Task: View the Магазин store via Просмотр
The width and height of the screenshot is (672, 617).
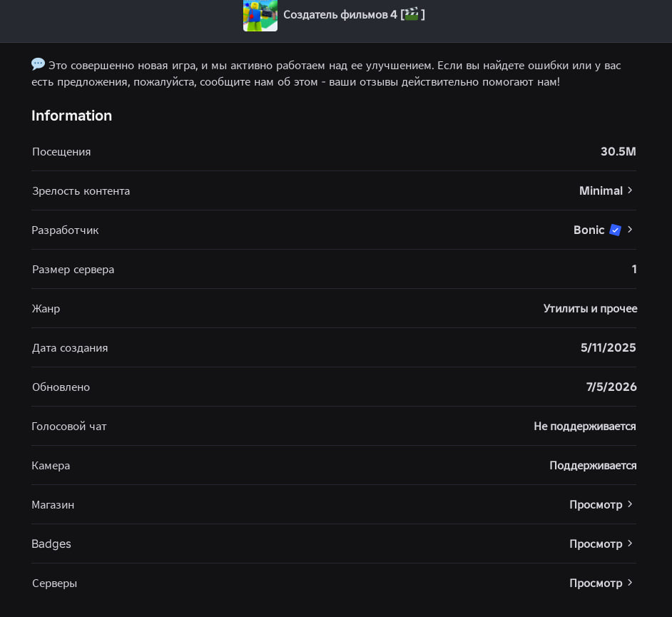Action: (x=596, y=505)
